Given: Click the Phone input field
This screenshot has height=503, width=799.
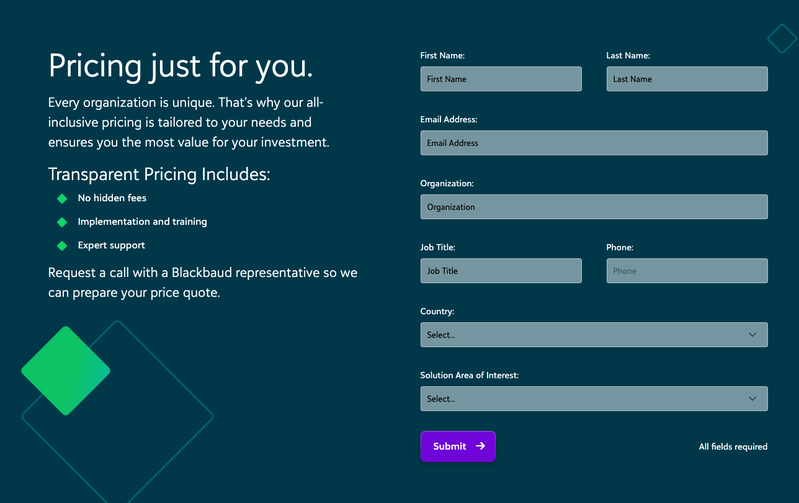Looking at the screenshot, I should coord(687,271).
